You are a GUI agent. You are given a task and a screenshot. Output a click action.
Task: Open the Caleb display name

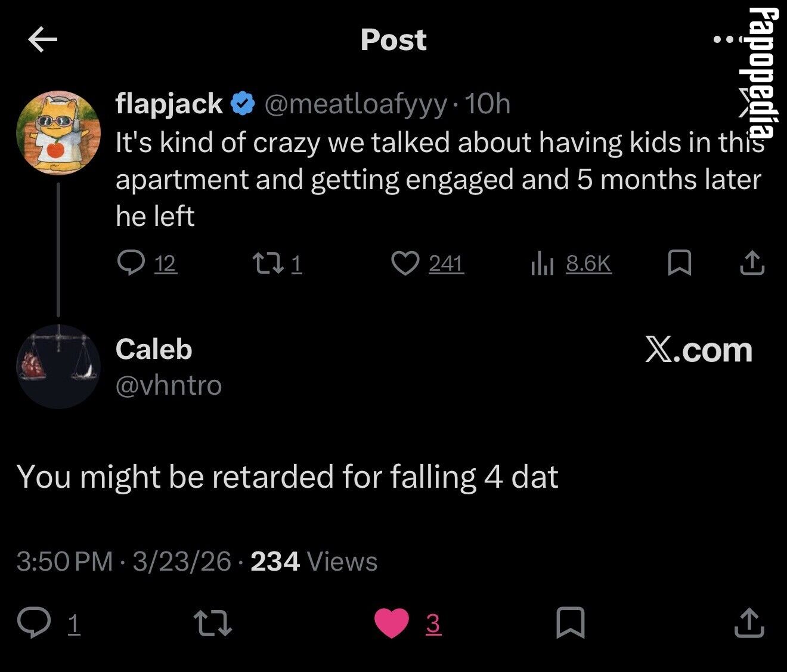click(154, 349)
